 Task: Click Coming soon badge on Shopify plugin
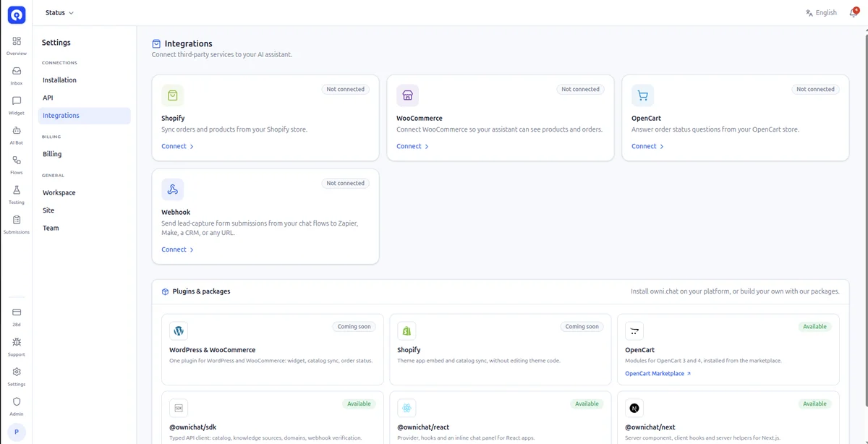pos(582,327)
